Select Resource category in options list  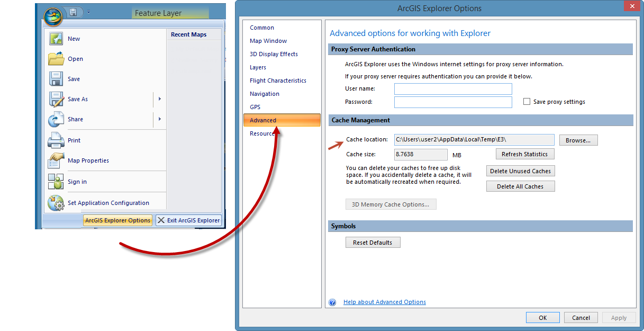coord(262,133)
